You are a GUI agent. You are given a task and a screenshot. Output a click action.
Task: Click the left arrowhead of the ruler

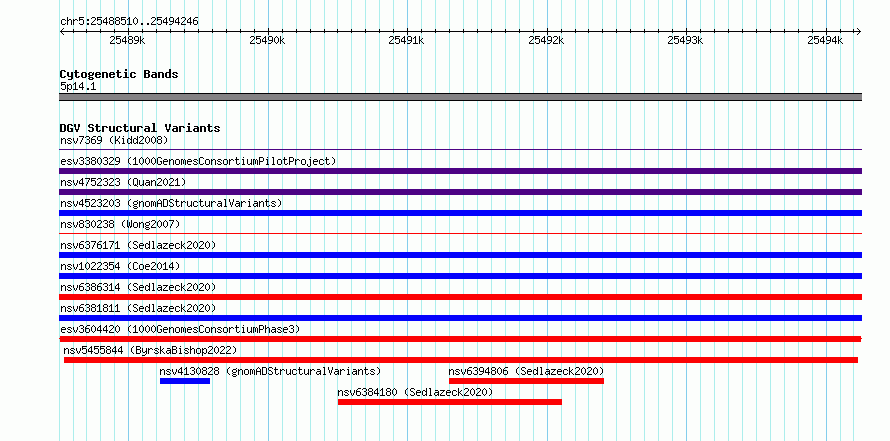(x=62, y=31)
